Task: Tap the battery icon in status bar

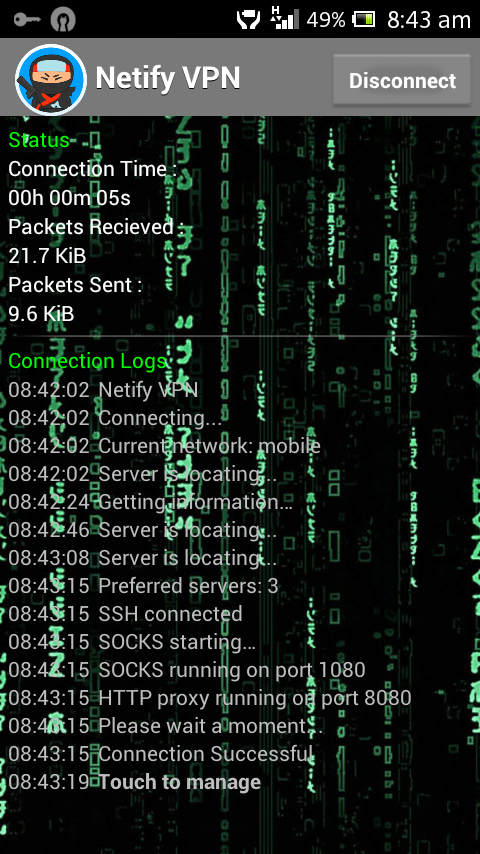Action: tap(363, 20)
